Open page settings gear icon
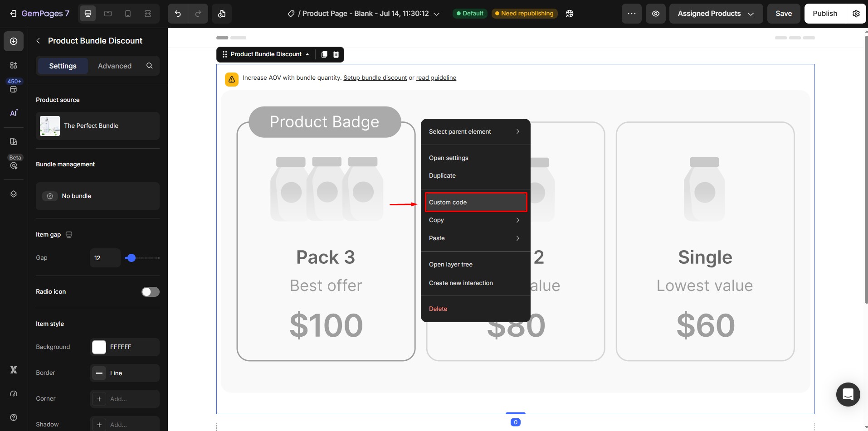 (x=856, y=14)
